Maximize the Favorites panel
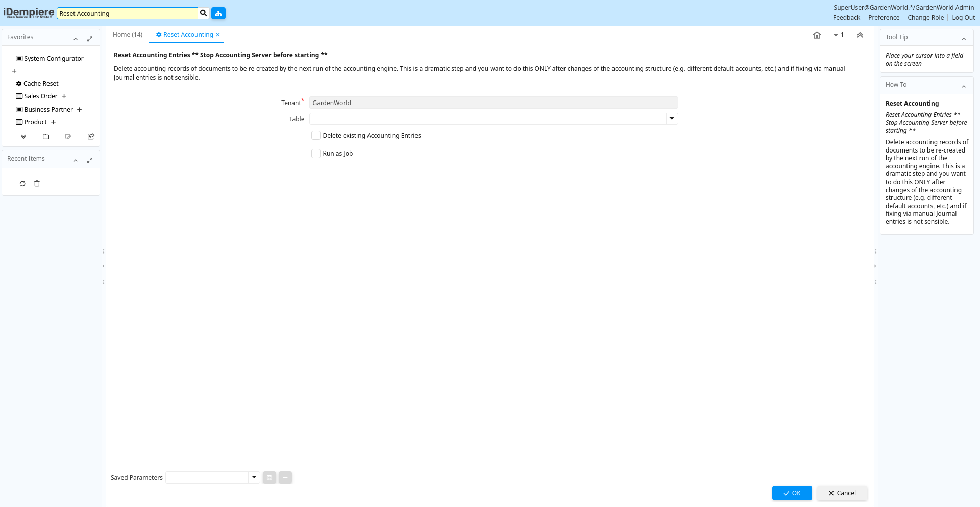 coord(90,39)
